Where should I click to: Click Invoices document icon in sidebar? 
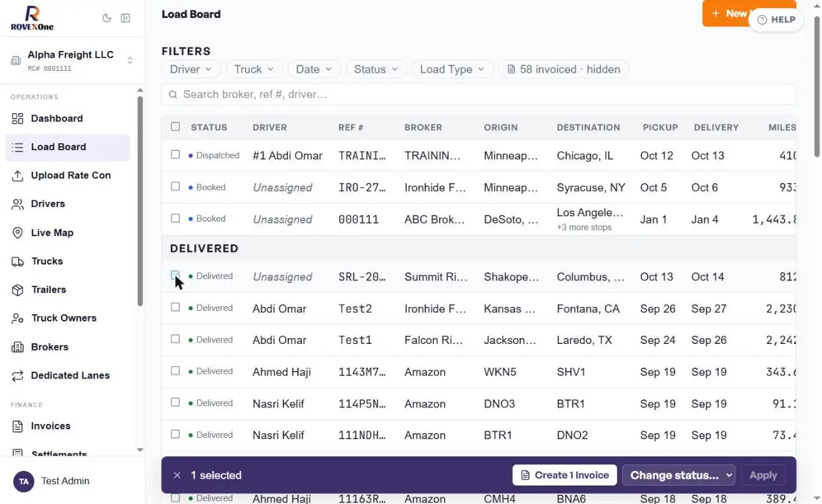[x=18, y=426]
